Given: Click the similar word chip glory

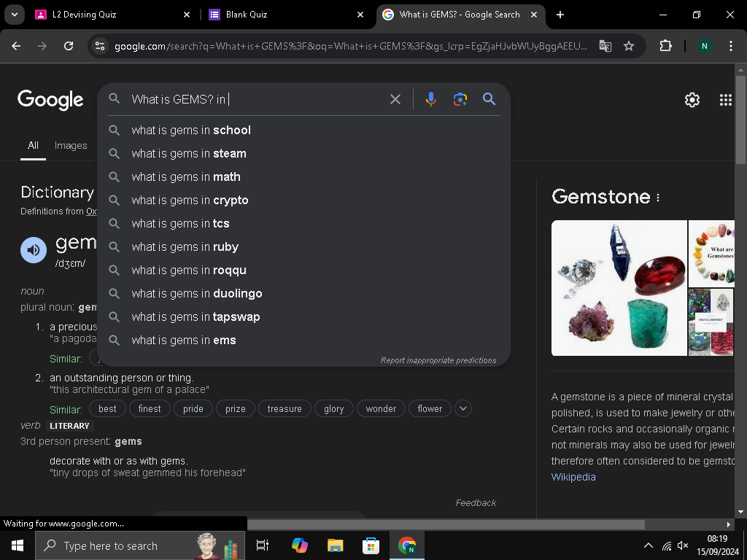Looking at the screenshot, I should (334, 408).
